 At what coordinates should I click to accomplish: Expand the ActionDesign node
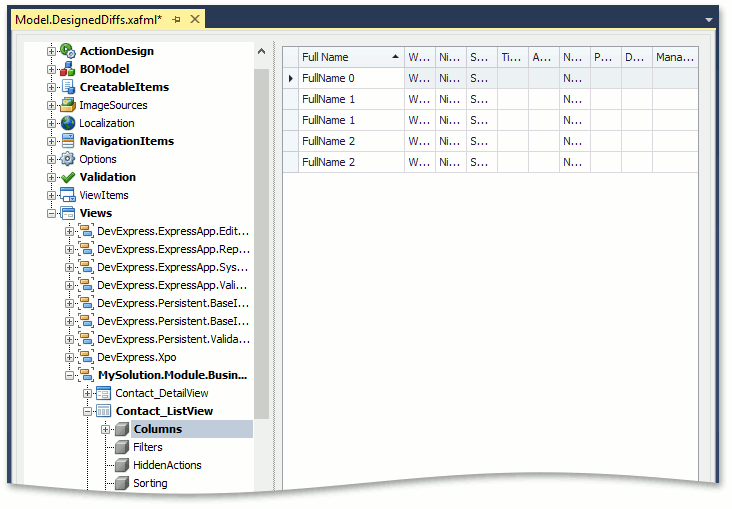51,51
